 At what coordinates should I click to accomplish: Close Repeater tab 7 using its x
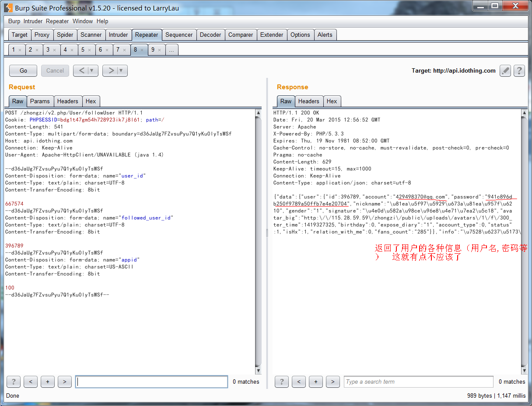tap(124, 50)
